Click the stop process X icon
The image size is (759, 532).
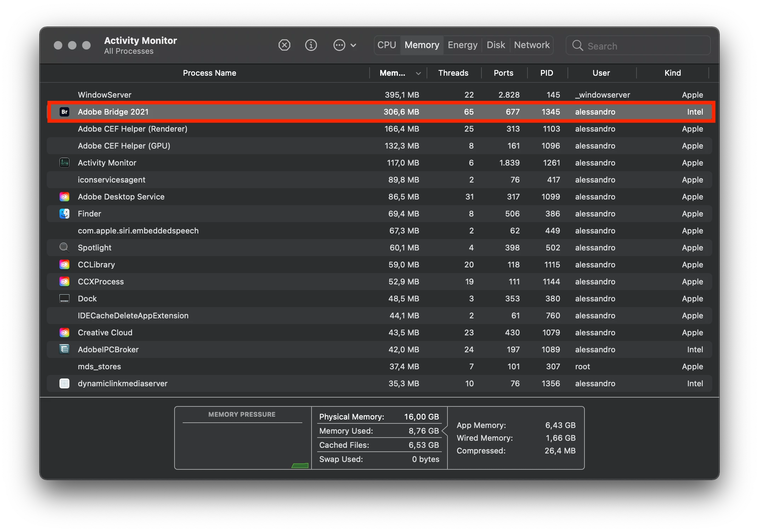[284, 45]
